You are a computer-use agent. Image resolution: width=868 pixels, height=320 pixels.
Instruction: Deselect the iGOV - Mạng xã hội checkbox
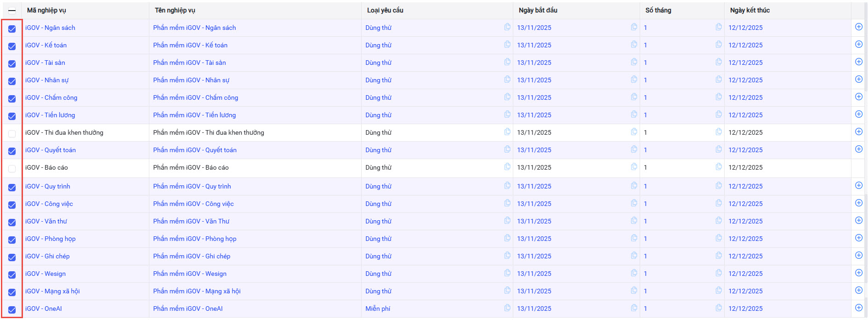tap(12, 292)
